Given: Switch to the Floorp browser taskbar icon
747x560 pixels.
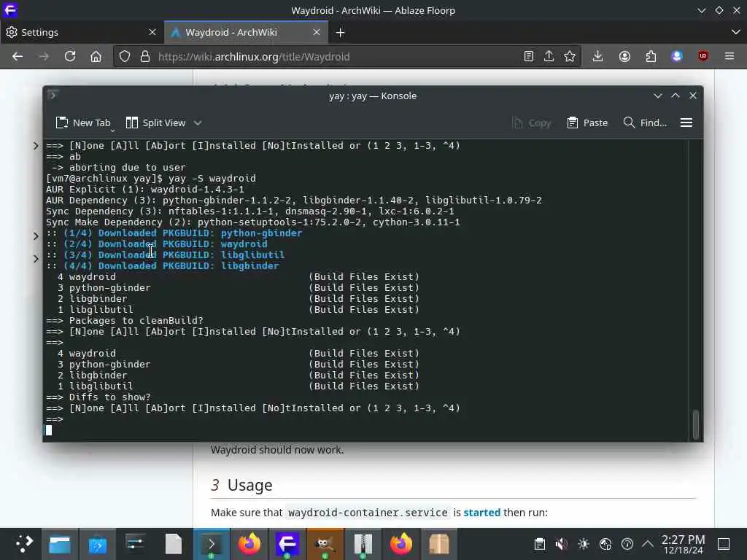Looking at the screenshot, I should click(287, 544).
